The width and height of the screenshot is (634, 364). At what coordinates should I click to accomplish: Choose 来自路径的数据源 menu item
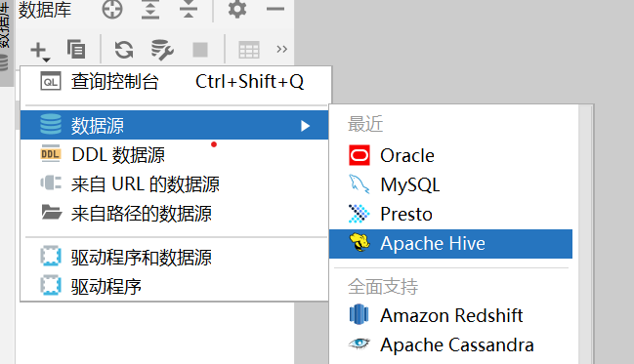tap(174, 214)
